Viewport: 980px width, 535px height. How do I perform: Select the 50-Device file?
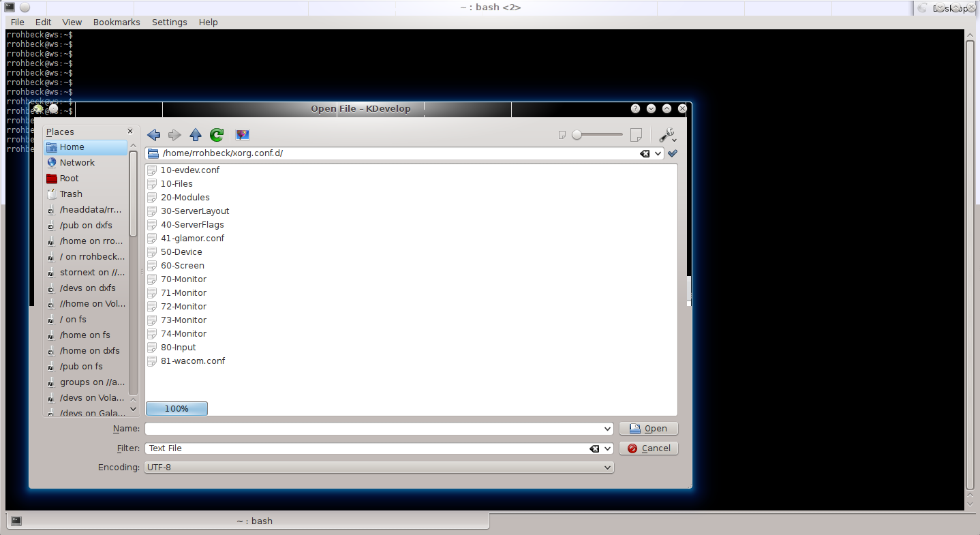[181, 252]
